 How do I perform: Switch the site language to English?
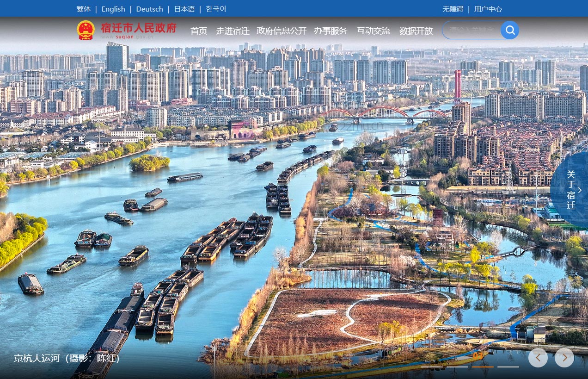113,9
